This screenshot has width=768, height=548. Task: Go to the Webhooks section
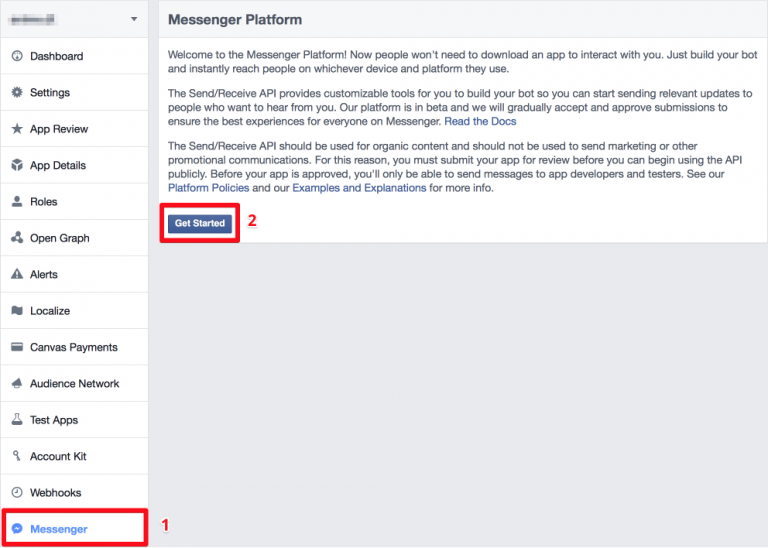pyautogui.click(x=55, y=493)
